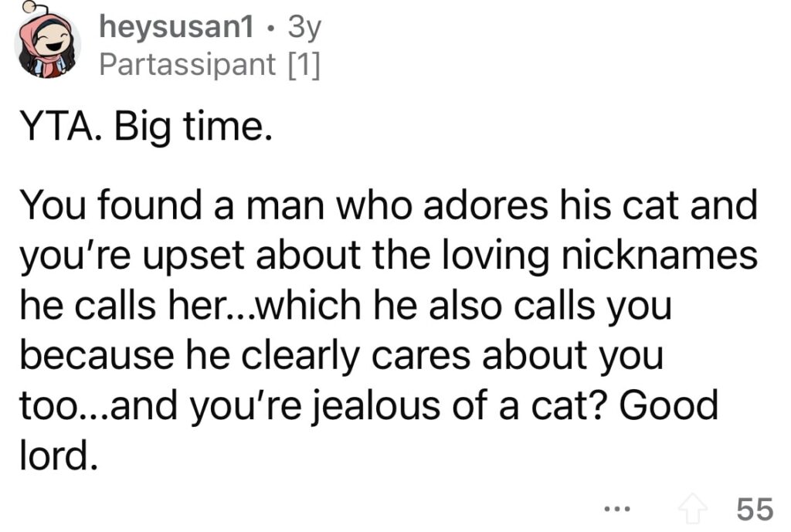
Task: Click the bracketed '[1]' in the flair
Action: point(304,65)
